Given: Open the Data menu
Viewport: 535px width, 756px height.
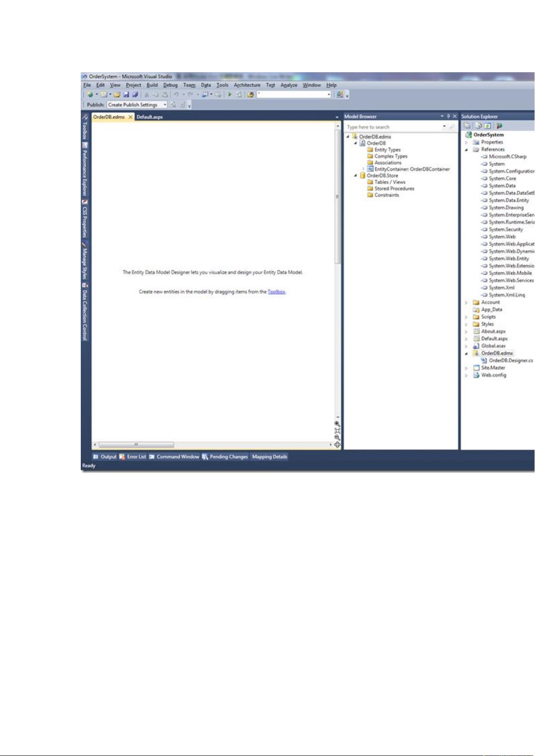Looking at the screenshot, I should (x=206, y=85).
